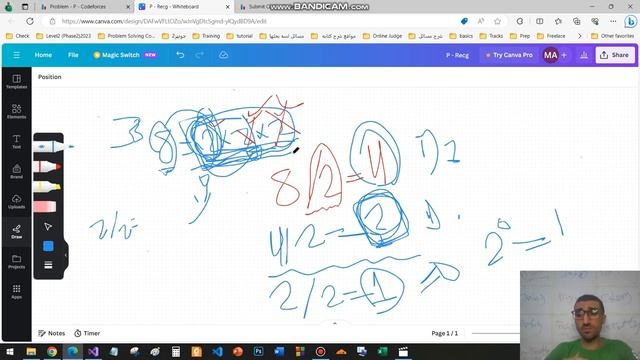Close the P - Recg - Whiteboard tab

(x=228, y=7)
